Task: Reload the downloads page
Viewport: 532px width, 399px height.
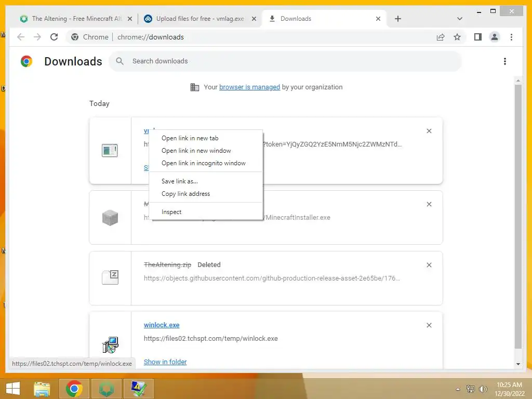Action: coord(54,37)
